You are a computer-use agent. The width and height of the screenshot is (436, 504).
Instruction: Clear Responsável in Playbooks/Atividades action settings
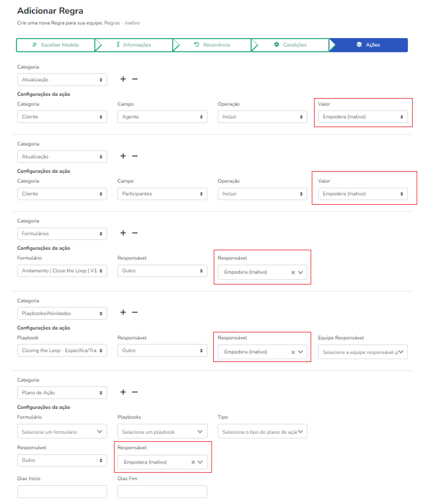(x=293, y=352)
